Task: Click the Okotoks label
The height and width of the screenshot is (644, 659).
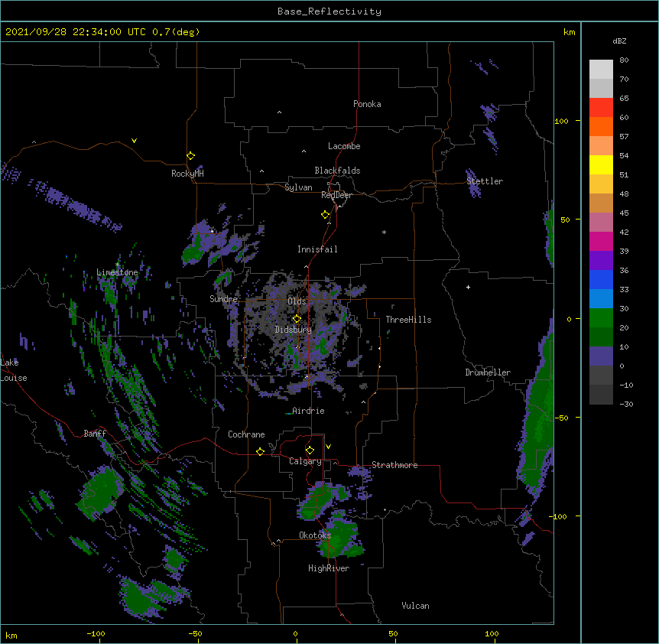Action: (315, 535)
